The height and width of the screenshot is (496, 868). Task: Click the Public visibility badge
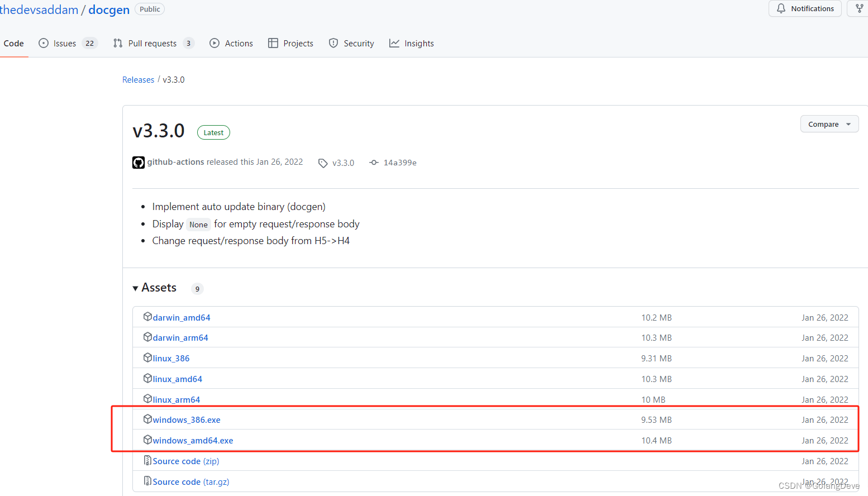tap(150, 9)
